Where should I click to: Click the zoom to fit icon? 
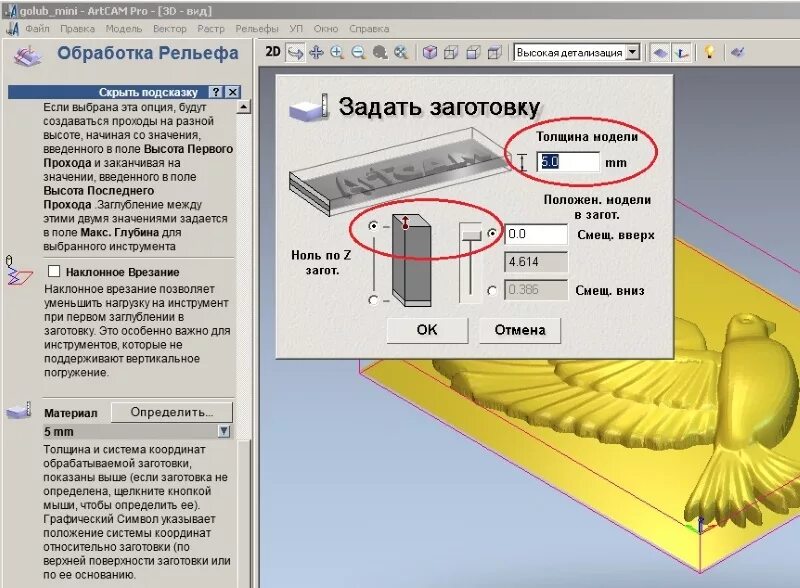[401, 52]
